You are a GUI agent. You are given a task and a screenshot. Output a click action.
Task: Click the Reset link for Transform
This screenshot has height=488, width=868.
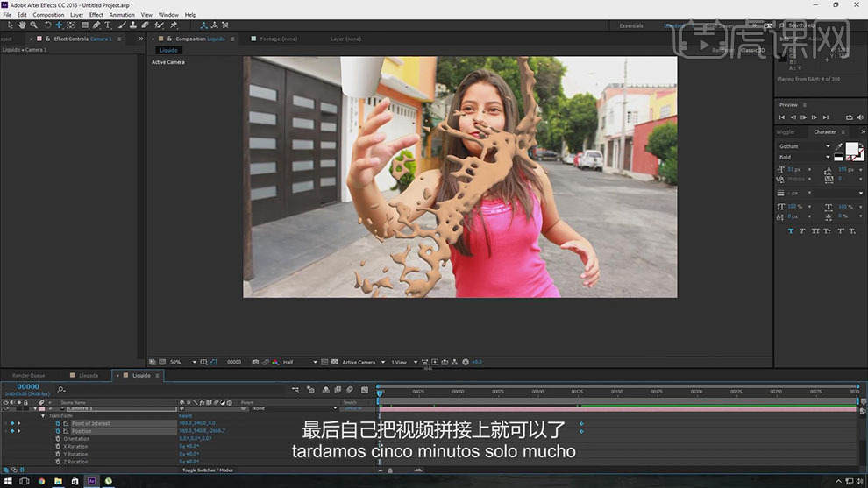pos(186,415)
